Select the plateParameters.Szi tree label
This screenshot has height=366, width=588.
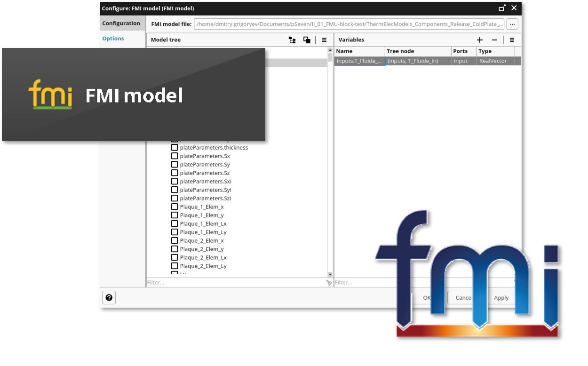206,198
